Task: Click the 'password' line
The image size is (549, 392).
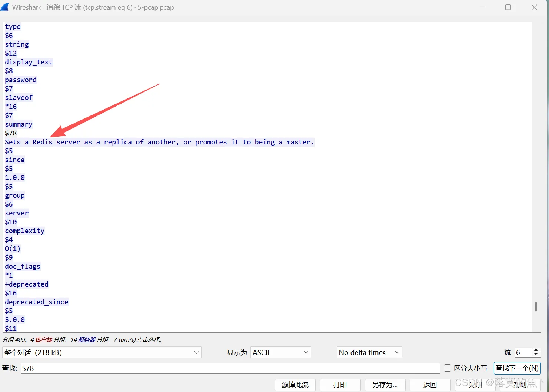Action: pos(21,80)
